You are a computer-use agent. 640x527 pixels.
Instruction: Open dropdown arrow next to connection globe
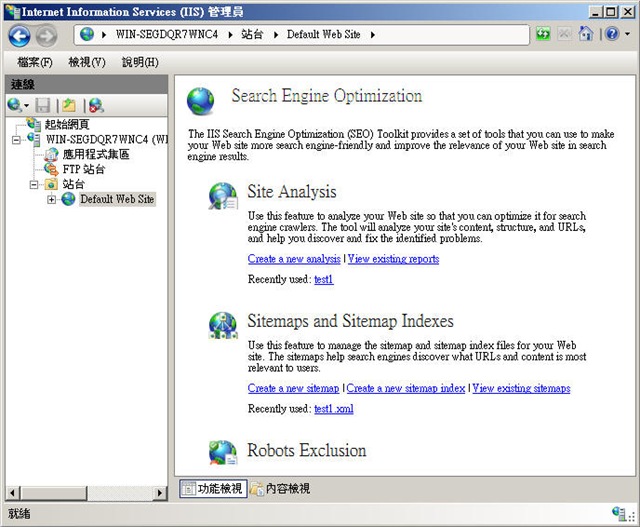point(27,106)
